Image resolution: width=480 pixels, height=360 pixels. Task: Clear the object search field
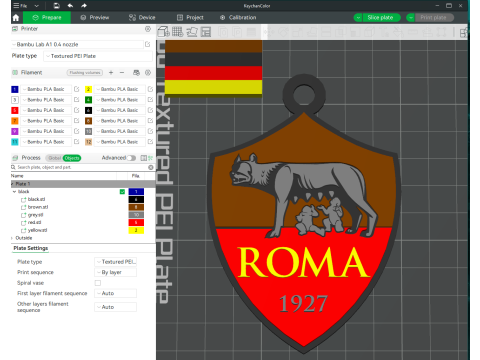tap(151, 167)
